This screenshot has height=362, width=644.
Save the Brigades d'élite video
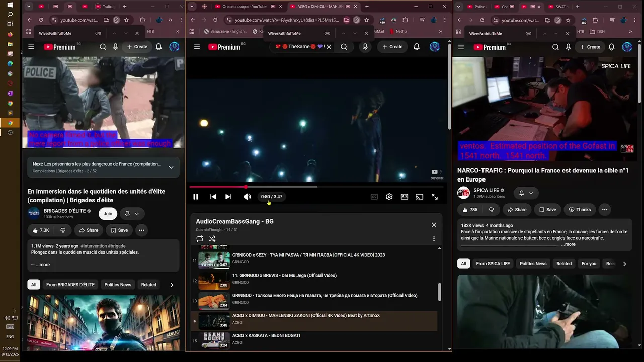[x=119, y=230]
